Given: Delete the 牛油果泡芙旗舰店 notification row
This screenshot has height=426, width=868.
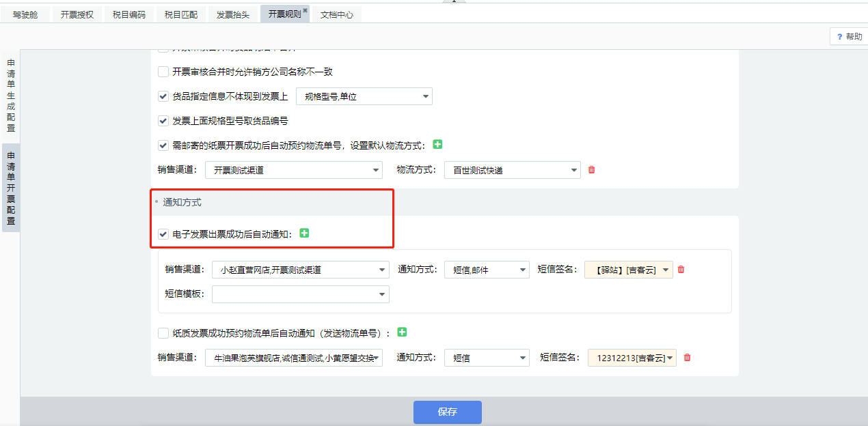Looking at the screenshot, I should [x=687, y=357].
